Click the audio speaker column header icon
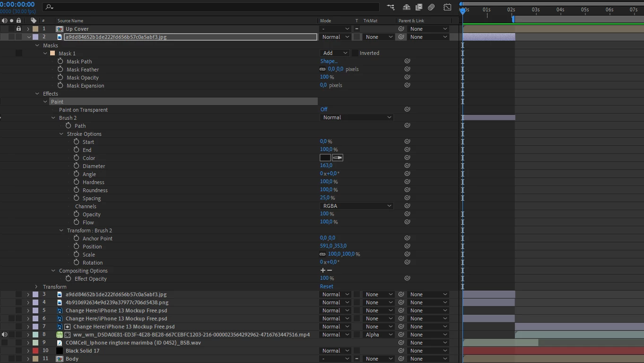This screenshot has width=644, height=363. [x=4, y=21]
